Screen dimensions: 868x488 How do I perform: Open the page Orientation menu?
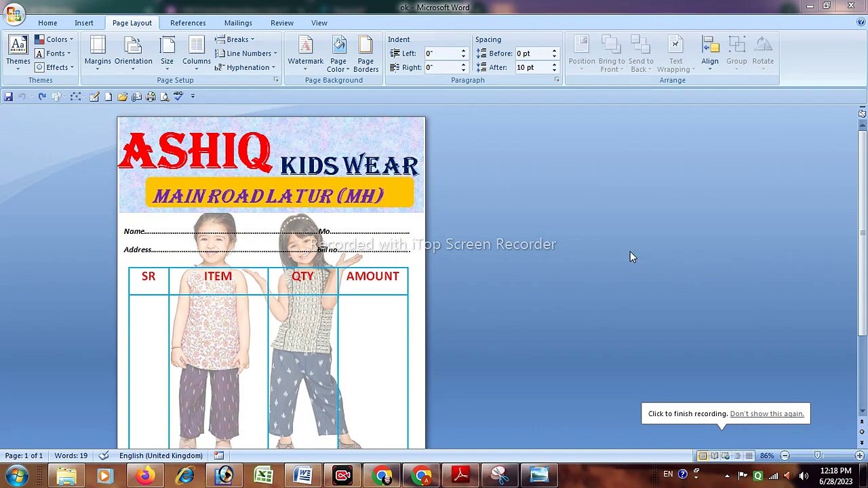[x=133, y=53]
